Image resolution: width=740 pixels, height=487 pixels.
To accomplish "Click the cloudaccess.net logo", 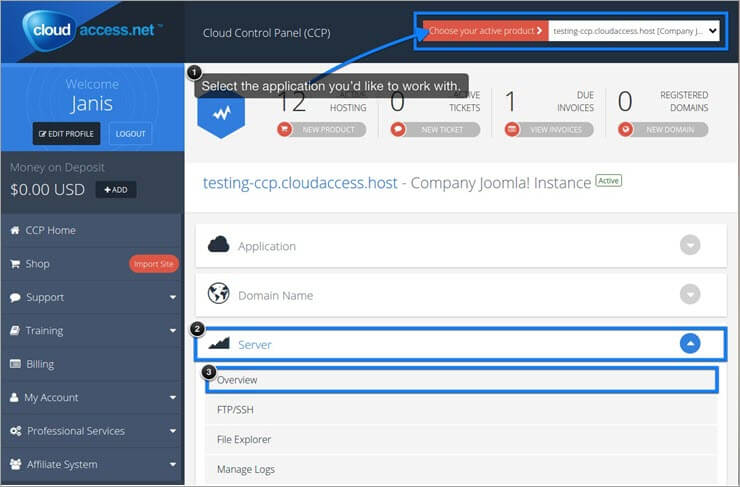I will click(92, 31).
